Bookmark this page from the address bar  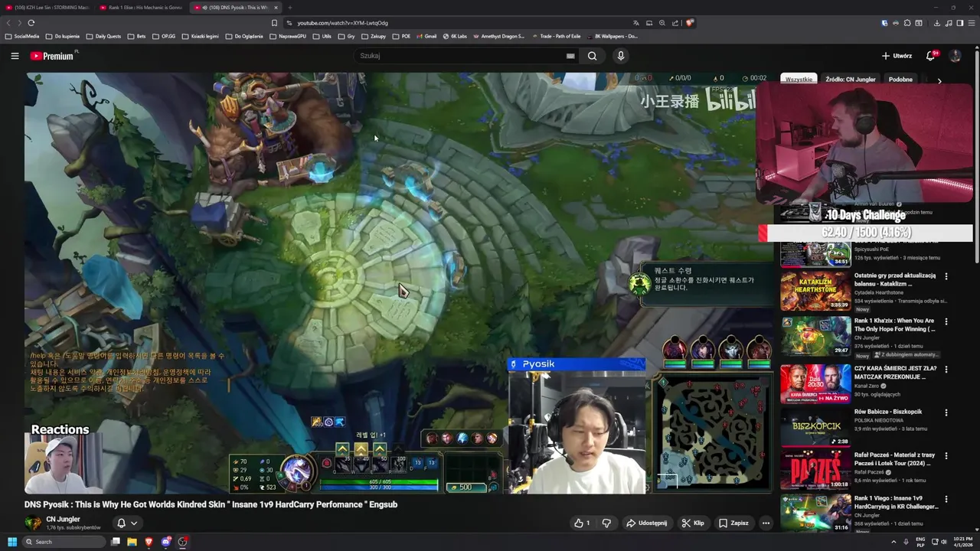point(274,23)
